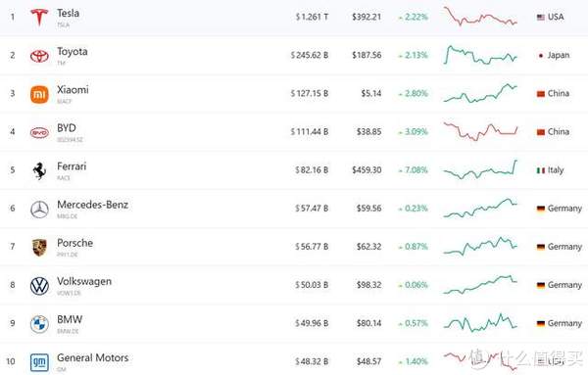The height and width of the screenshot is (375, 588).
Task: Click the Tesla logo icon
Action: point(39,17)
